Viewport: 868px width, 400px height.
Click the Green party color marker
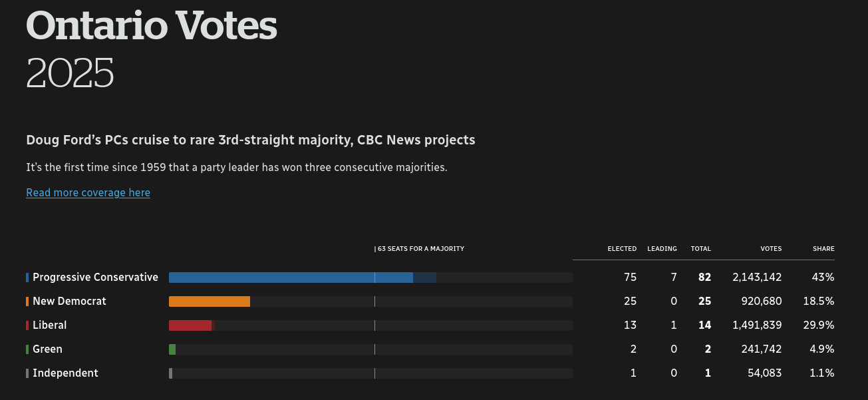27,349
